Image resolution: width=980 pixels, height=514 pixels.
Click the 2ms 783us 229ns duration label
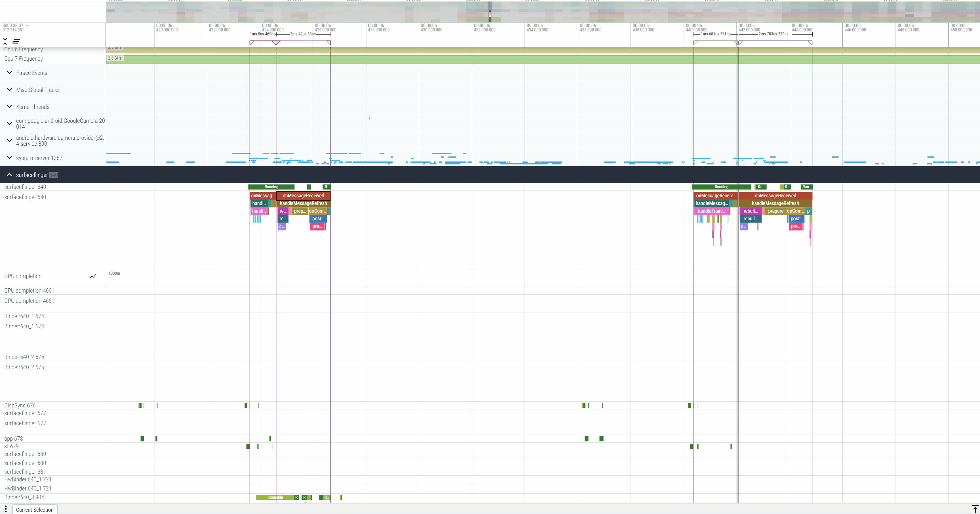(x=774, y=34)
